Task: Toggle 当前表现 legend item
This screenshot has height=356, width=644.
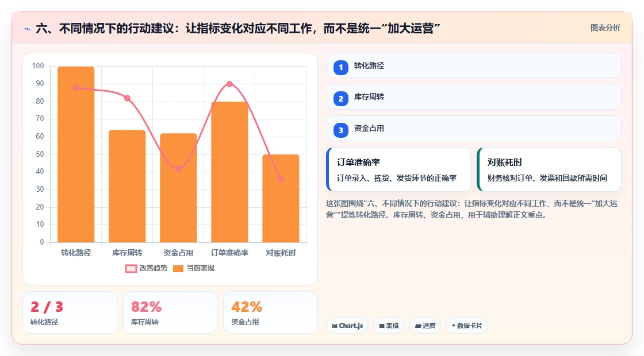Action: [x=193, y=268]
